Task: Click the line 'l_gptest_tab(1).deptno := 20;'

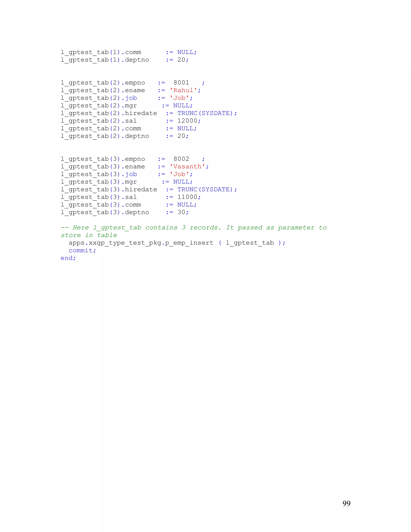Action: pos(125,60)
